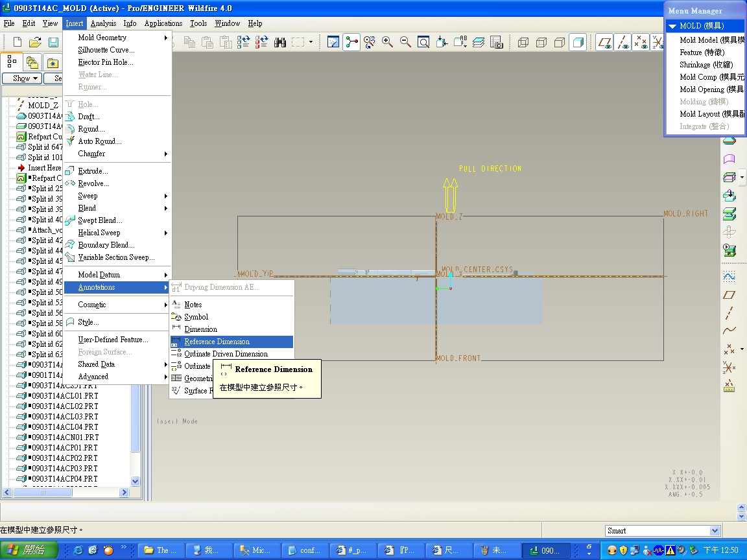The height and width of the screenshot is (560, 747).
Task: Choose Extrude from Insert menu
Action: (x=117, y=171)
